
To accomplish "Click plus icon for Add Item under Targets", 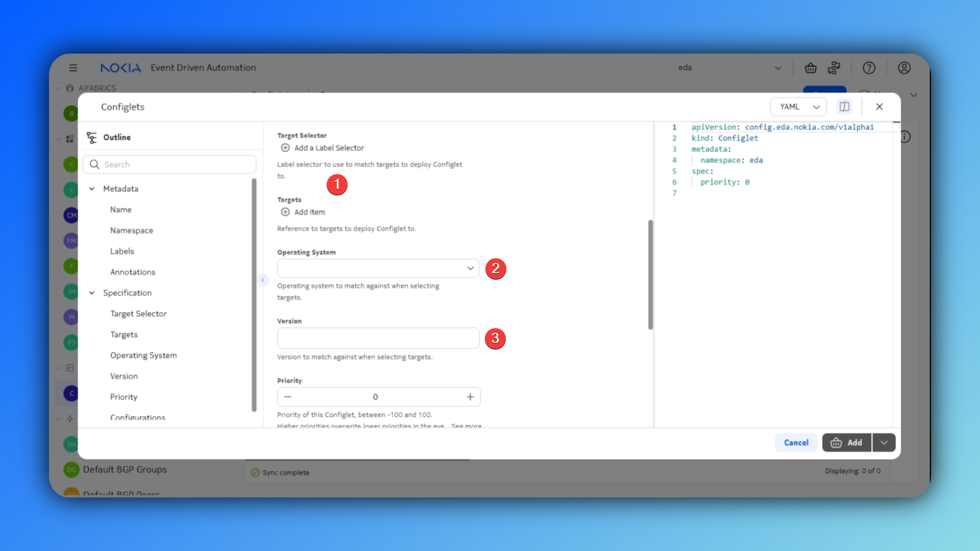I will pyautogui.click(x=285, y=212).
